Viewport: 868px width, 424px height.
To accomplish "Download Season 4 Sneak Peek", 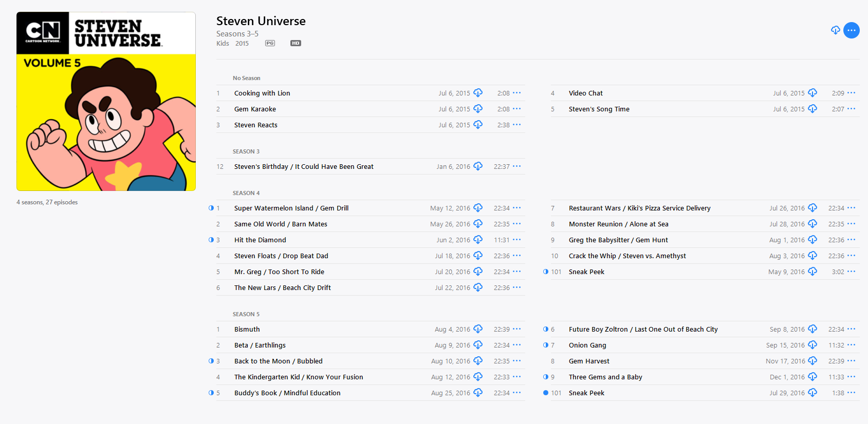I will [x=812, y=272].
